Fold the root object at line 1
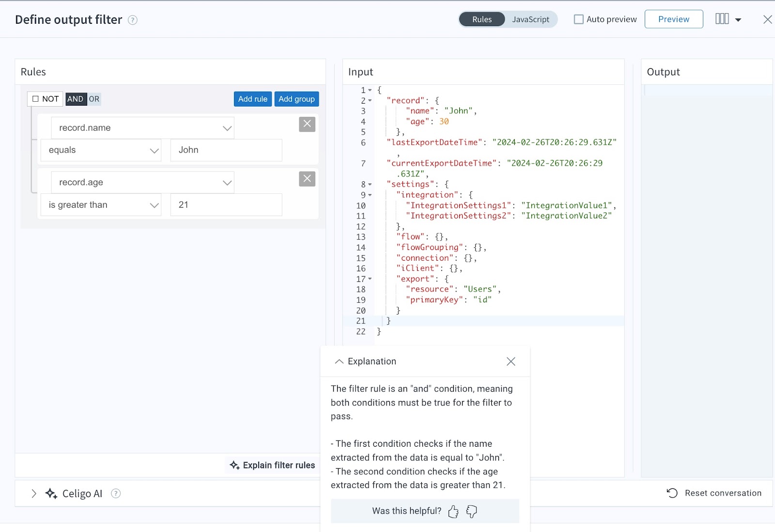 [x=370, y=91]
